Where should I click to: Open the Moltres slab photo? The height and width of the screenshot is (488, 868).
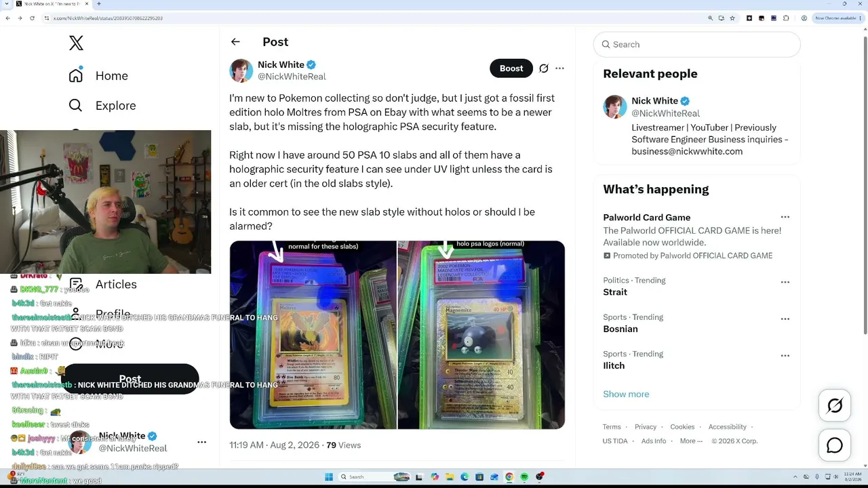tap(313, 335)
